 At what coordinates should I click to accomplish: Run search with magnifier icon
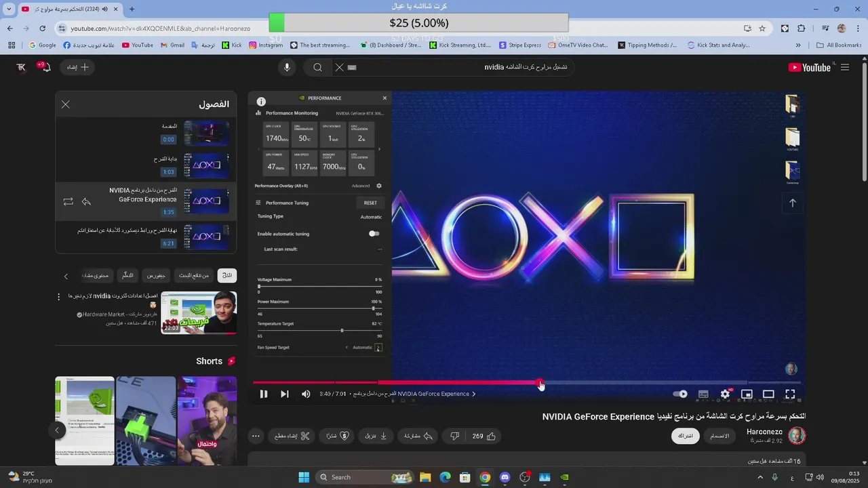click(317, 67)
